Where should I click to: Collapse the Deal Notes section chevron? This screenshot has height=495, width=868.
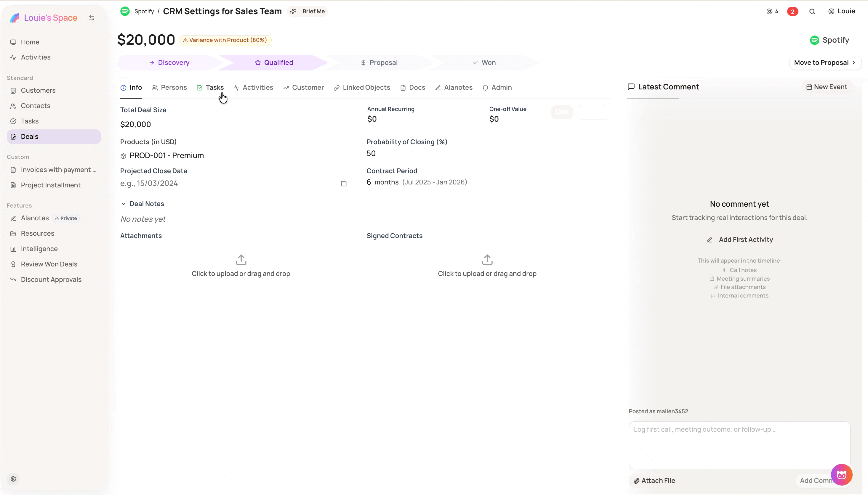coord(123,204)
